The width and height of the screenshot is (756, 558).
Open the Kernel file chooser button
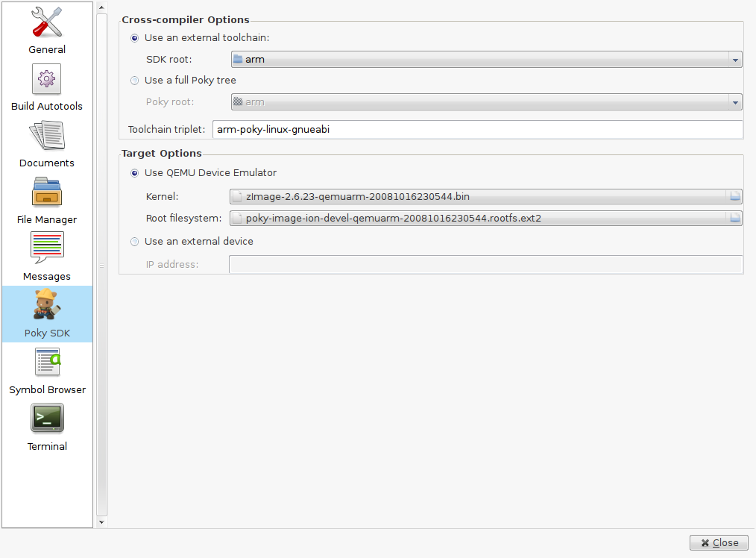click(485, 196)
